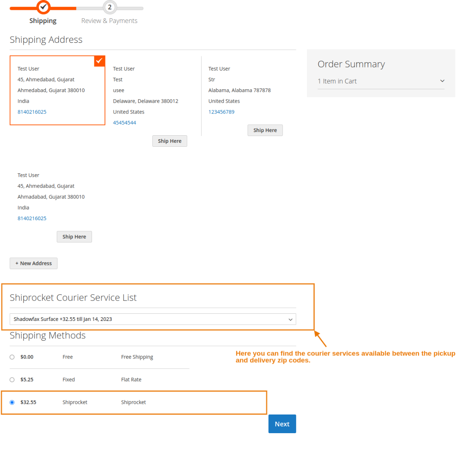Click Ship Here for the second Ahmedabad address
460x476 pixels.
click(74, 236)
